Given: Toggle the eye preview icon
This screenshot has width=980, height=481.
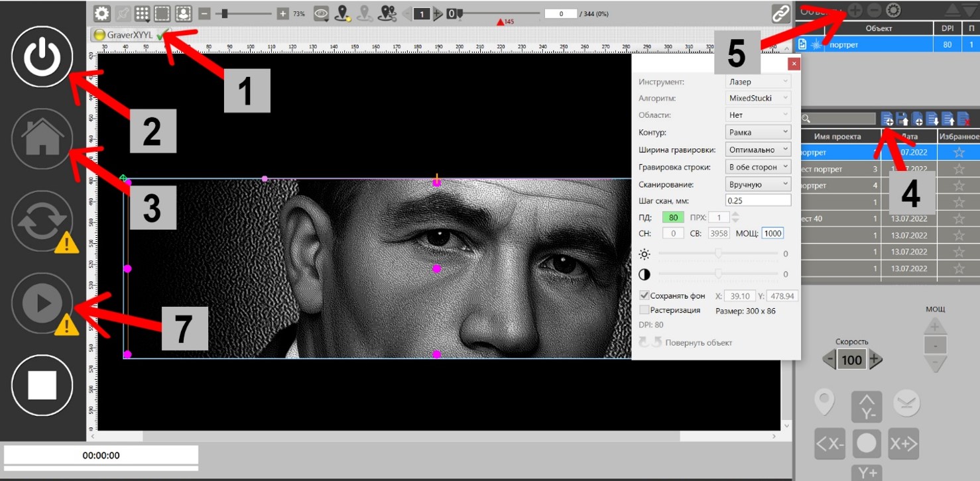Looking at the screenshot, I should [x=322, y=13].
